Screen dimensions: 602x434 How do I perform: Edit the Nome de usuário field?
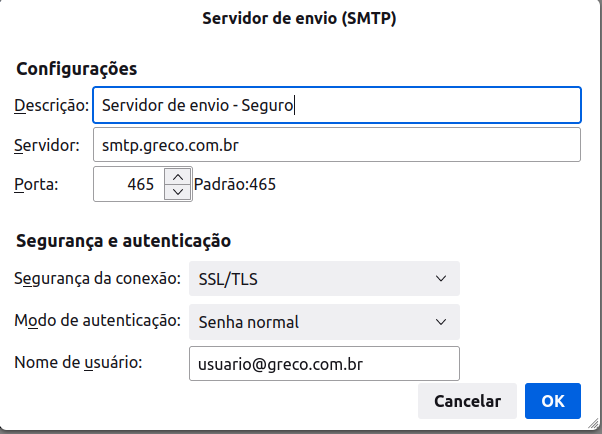pyautogui.click(x=324, y=364)
